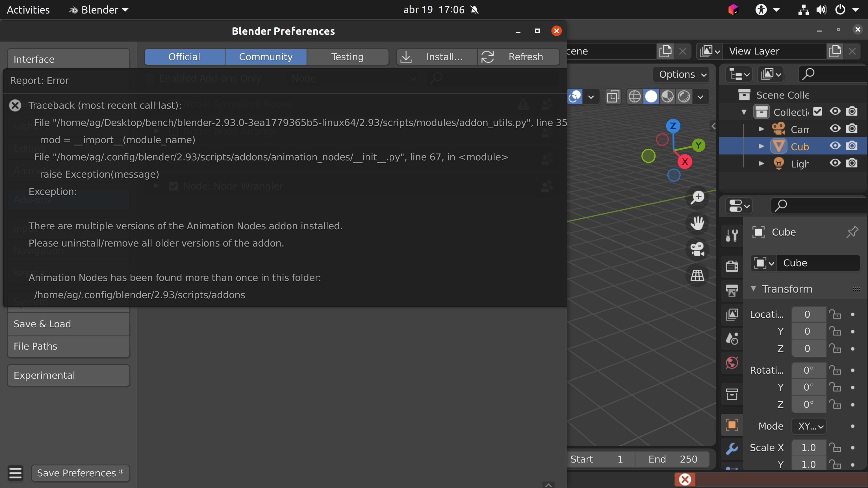Open the World Properties globe icon
Viewport: 868px width, 488px height.
pyautogui.click(x=732, y=363)
